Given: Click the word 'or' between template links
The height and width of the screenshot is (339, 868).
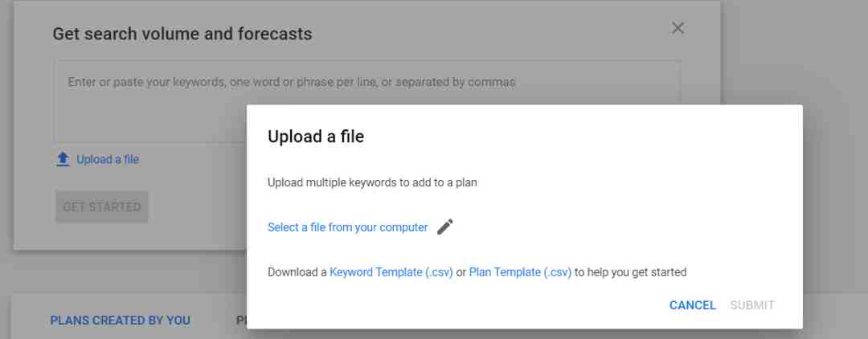Looking at the screenshot, I should (461, 272).
